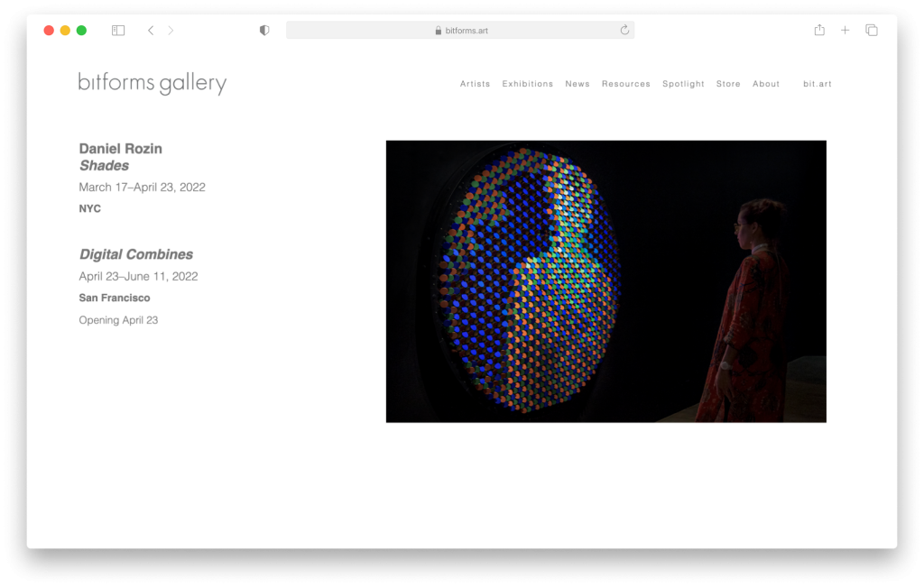This screenshot has width=924, height=588.
Task: Click the bitforms gallery logo
Action: click(x=152, y=84)
